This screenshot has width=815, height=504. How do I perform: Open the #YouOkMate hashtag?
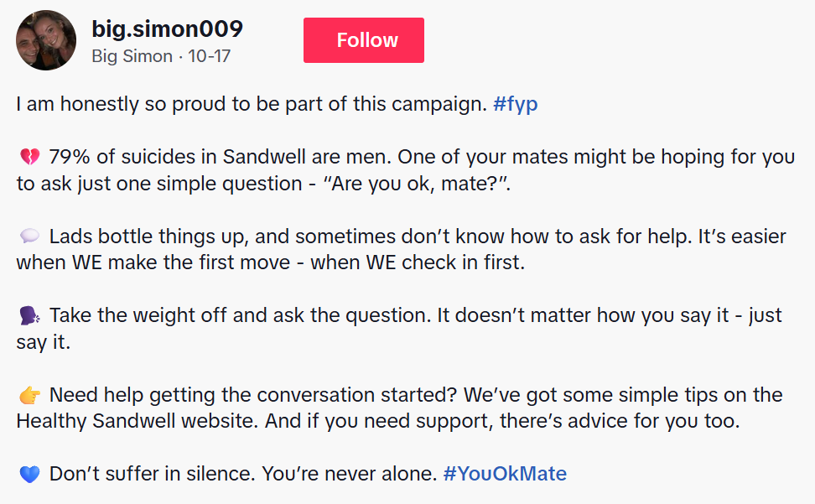(504, 474)
